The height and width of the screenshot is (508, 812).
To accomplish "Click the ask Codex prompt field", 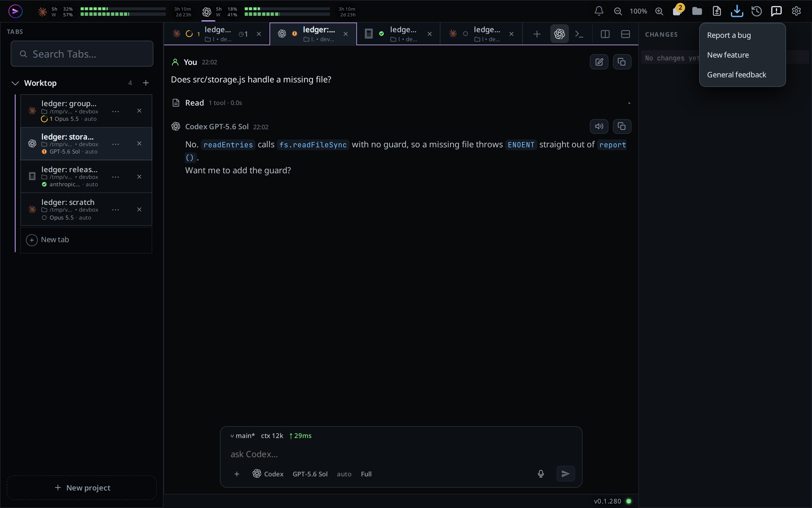I will (401, 454).
